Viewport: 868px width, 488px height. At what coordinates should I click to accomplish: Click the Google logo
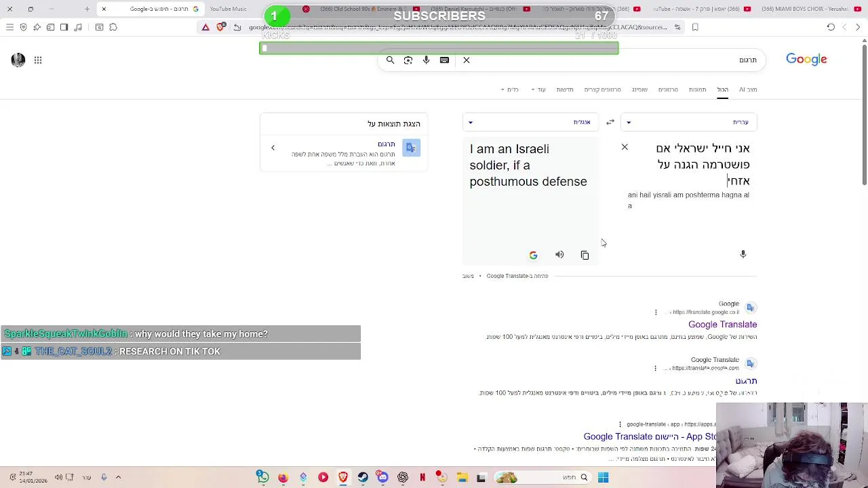pyautogui.click(x=806, y=60)
